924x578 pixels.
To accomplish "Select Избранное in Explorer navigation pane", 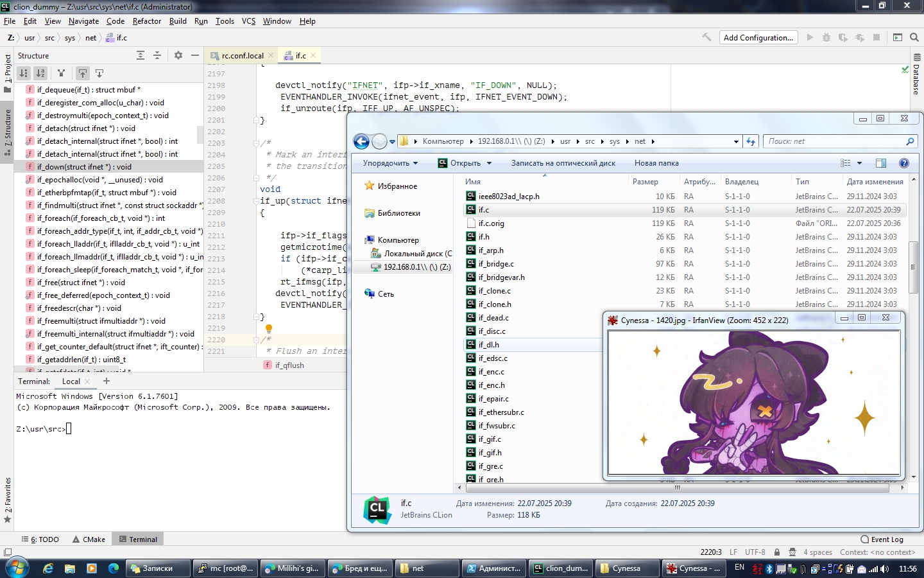I will click(x=397, y=186).
